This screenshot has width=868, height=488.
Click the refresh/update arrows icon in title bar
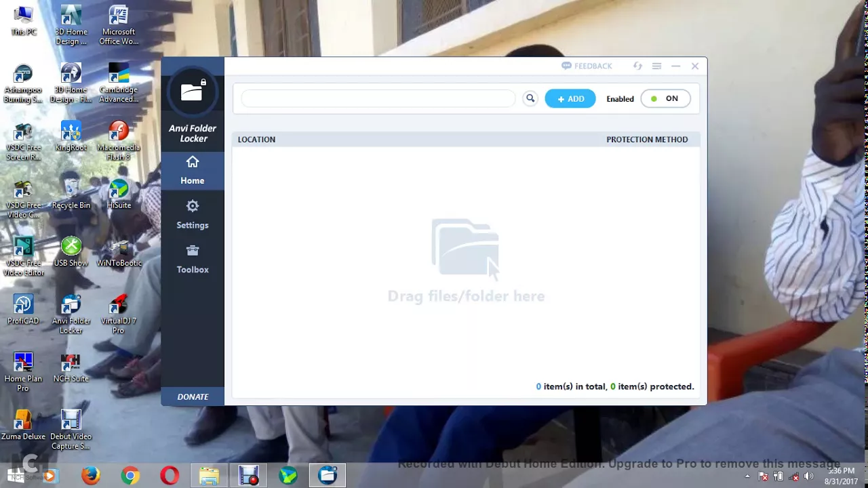(637, 66)
